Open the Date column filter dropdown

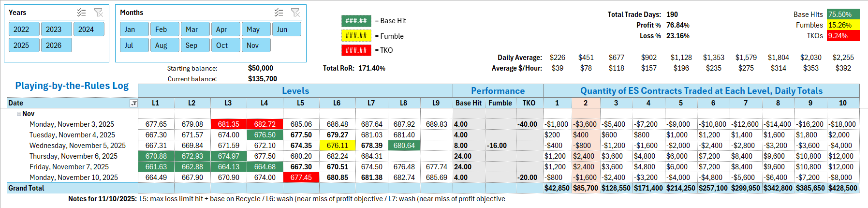pyautogui.click(x=133, y=103)
